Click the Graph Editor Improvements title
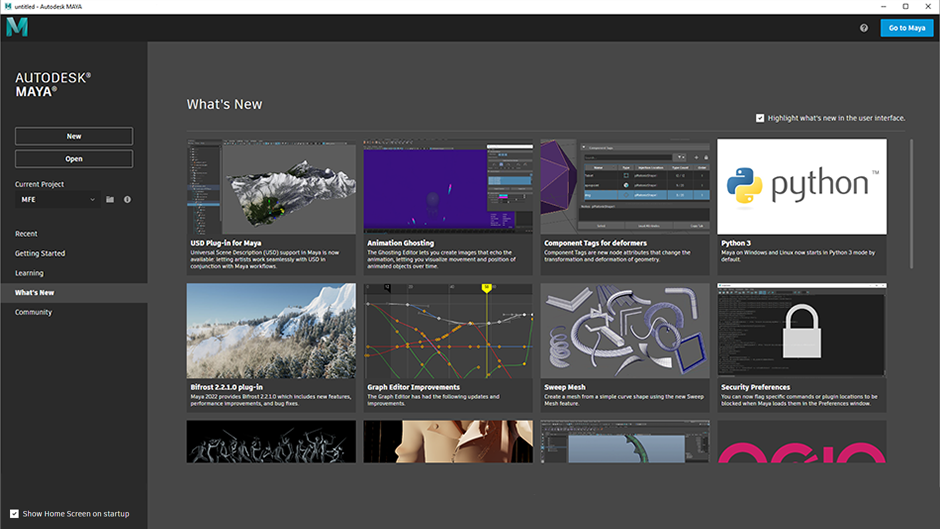 click(413, 387)
